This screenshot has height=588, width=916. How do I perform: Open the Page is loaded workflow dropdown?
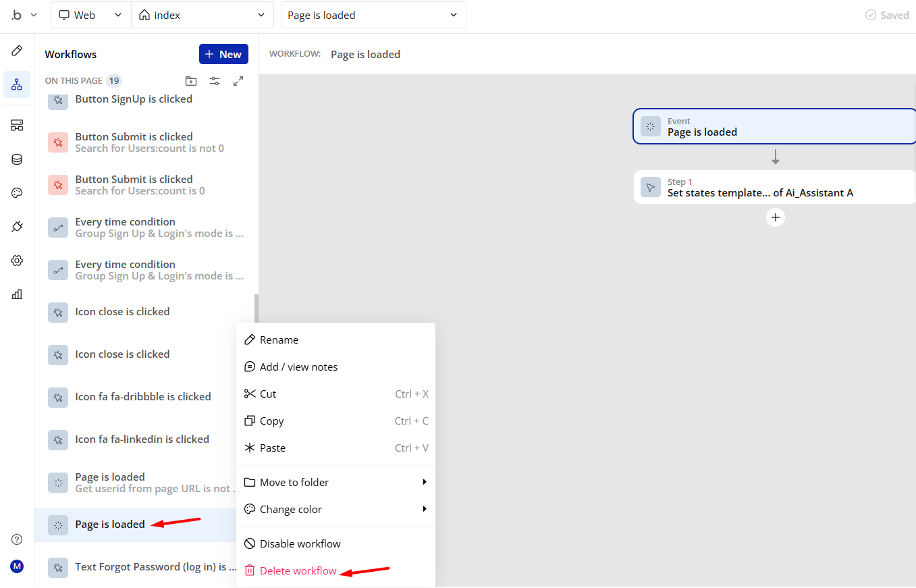[x=373, y=15]
